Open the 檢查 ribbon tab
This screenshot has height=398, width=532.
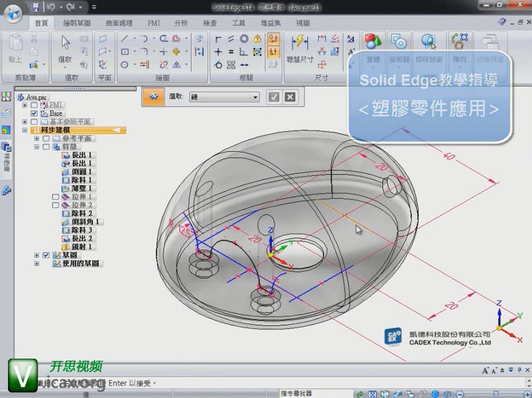point(209,23)
